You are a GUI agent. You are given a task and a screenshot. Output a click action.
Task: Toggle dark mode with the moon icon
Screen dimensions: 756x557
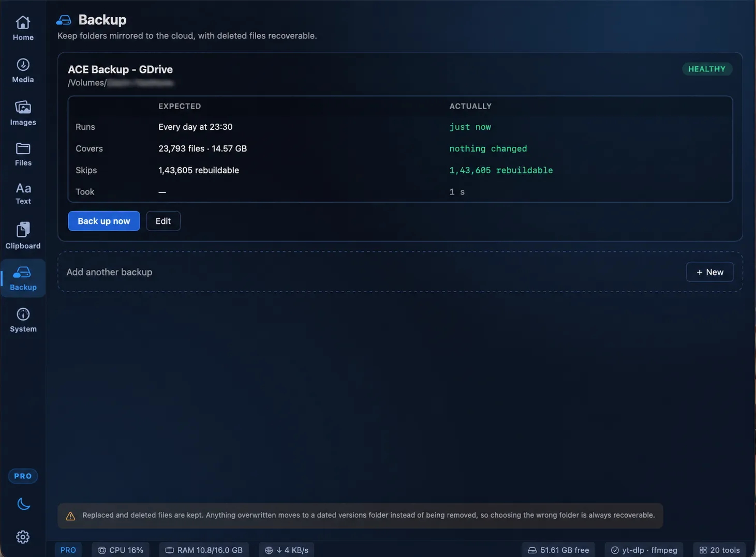coord(23,504)
